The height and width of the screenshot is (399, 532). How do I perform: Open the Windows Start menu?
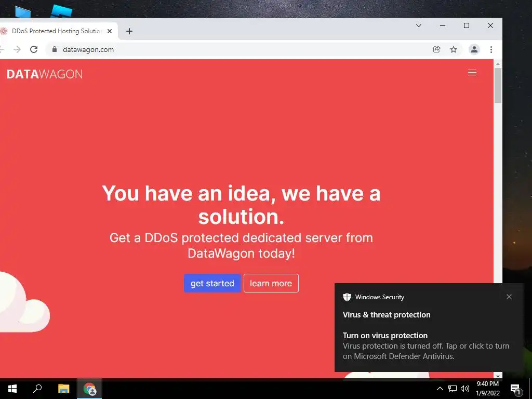pos(12,389)
